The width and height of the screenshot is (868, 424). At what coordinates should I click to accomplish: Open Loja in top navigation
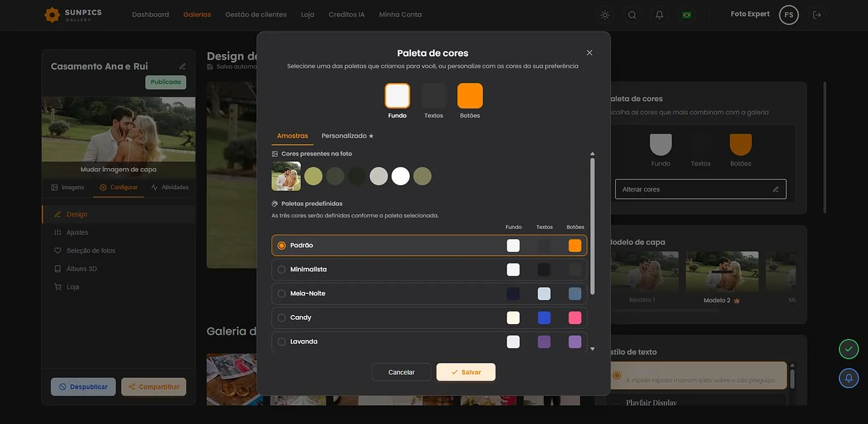pyautogui.click(x=308, y=14)
